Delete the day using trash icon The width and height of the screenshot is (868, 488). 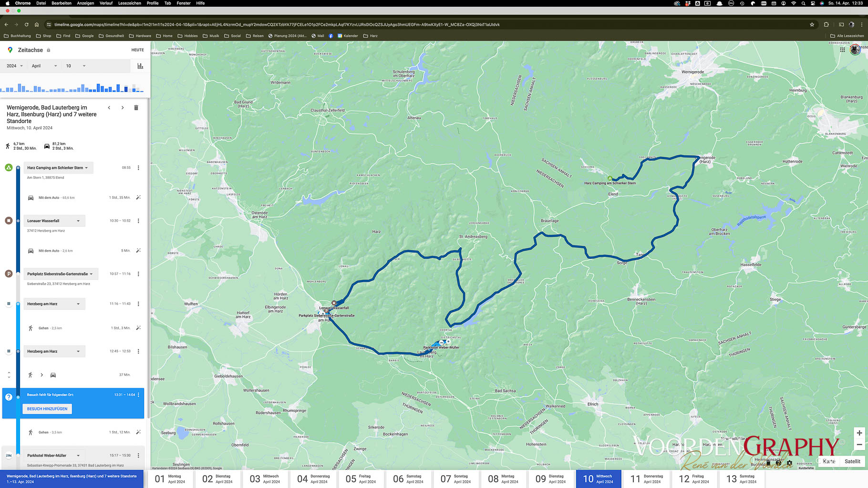(x=136, y=108)
